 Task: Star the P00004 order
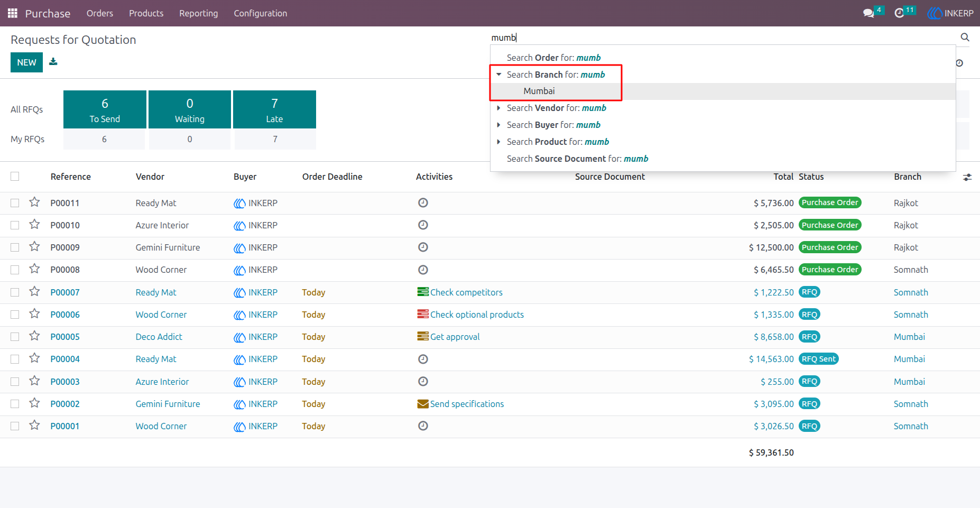34,358
